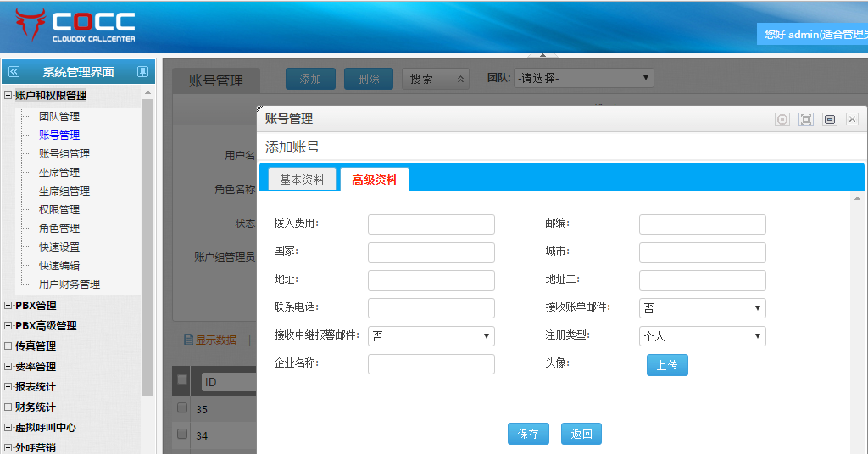The width and height of the screenshot is (868, 454).
Task: Click the 上传 avatar upload button
Action: [x=667, y=365]
